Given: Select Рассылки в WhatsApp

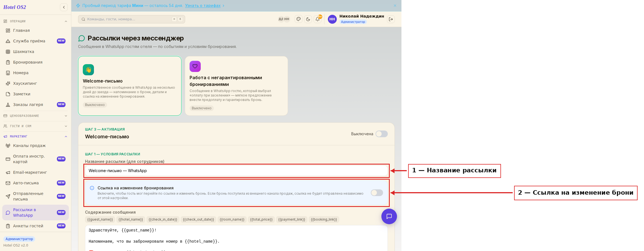Looking at the screenshot, I should pos(35,213).
